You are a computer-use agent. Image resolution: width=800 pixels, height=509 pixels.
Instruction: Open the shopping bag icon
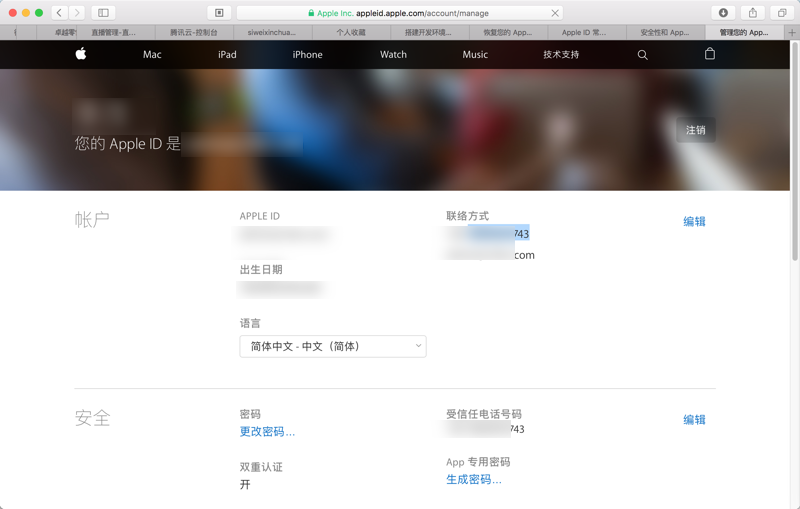pos(710,54)
